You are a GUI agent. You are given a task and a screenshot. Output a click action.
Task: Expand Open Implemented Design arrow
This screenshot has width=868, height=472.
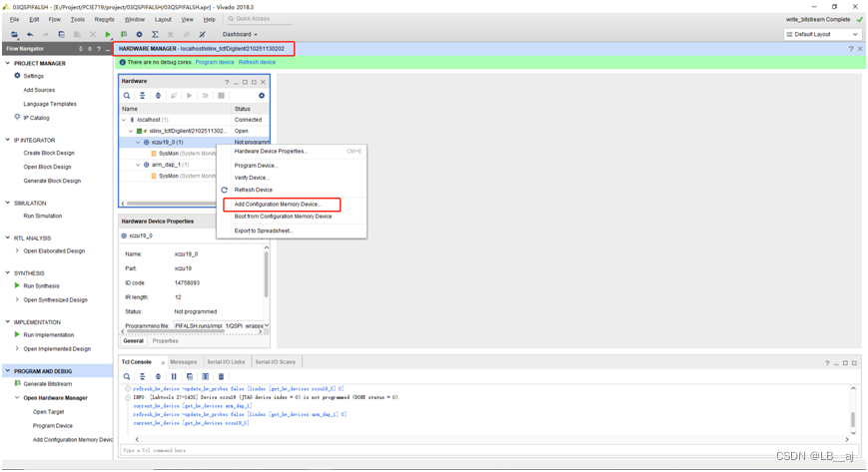tap(17, 348)
